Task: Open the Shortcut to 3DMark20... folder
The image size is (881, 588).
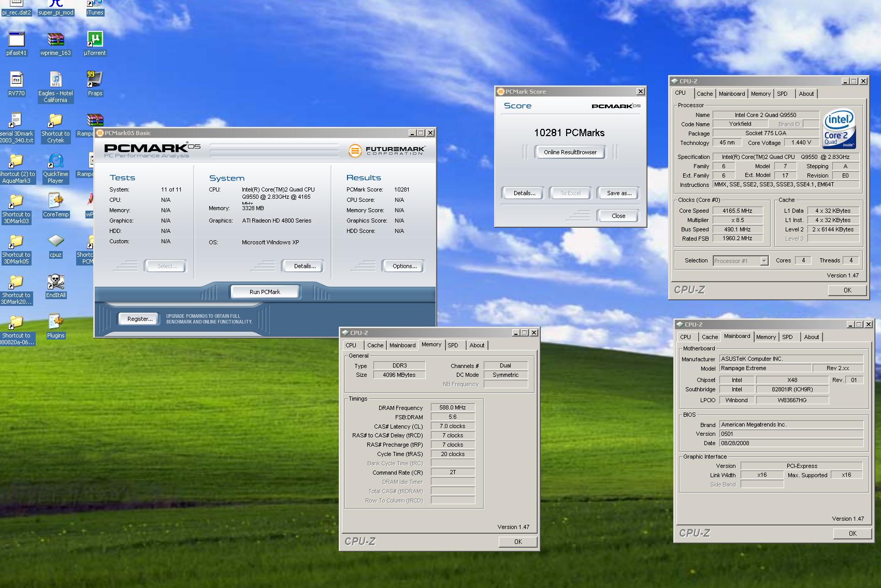Action: coord(17,289)
